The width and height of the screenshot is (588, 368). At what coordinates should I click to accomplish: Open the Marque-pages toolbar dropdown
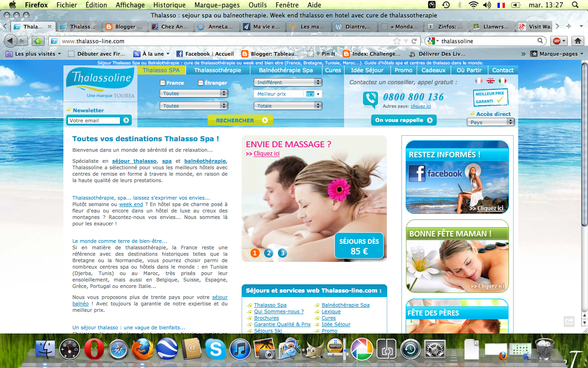(x=557, y=54)
